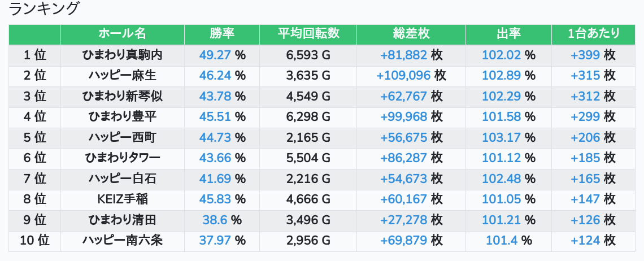
Task: Open the 103.17 payout rate value
Action: [502, 137]
